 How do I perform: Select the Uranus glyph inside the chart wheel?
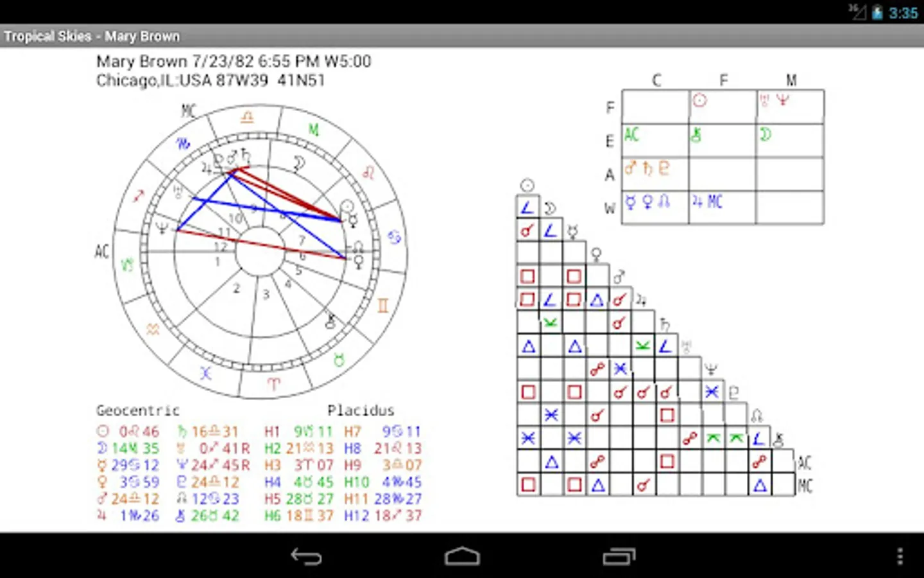[x=178, y=191]
